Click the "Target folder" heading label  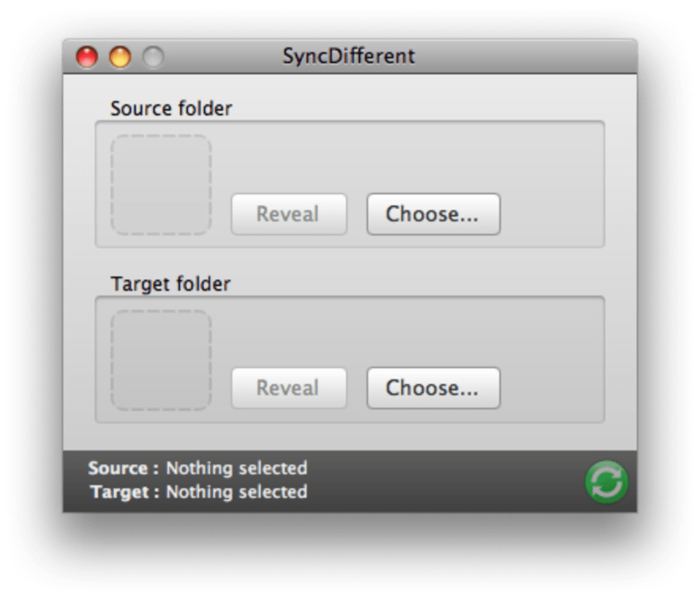pos(170,284)
